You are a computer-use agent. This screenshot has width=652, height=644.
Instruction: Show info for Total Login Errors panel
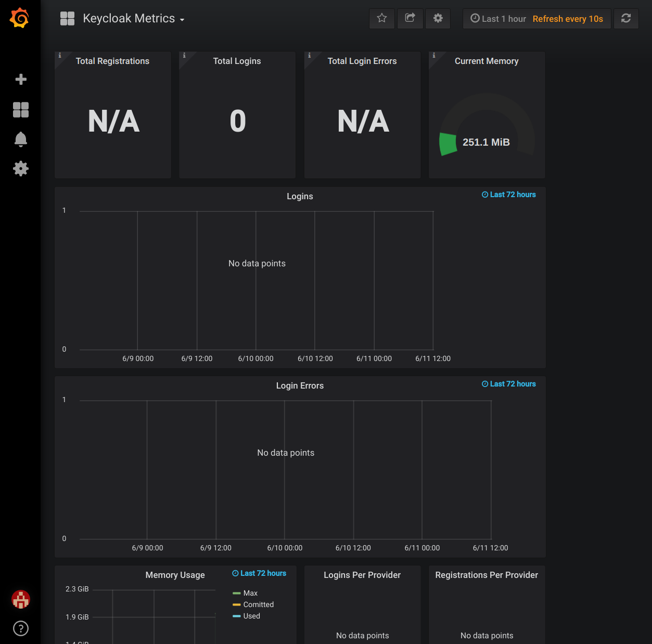[309, 55]
